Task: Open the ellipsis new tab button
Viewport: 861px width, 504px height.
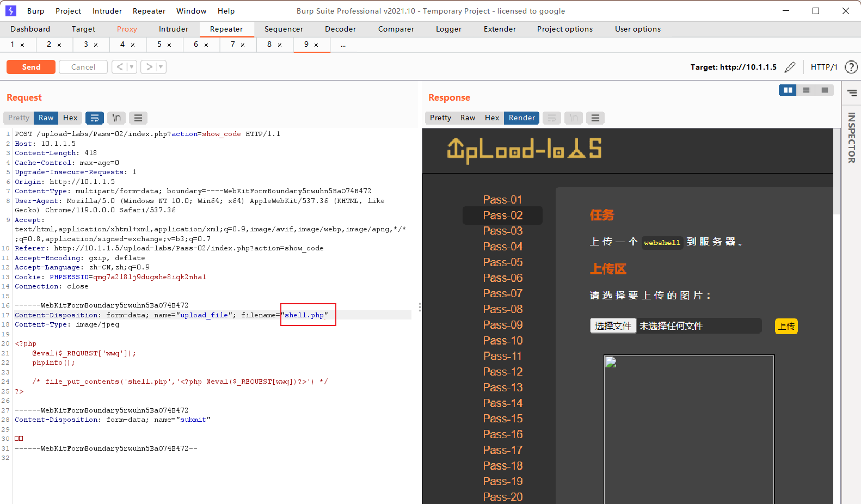Action: (x=343, y=45)
